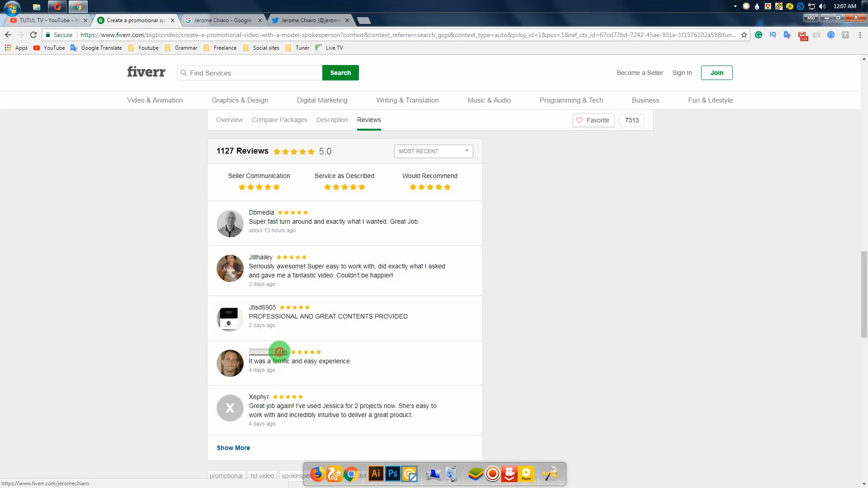Click the Grammarly extension icon
The width and height of the screenshot is (868, 488).
(x=759, y=35)
